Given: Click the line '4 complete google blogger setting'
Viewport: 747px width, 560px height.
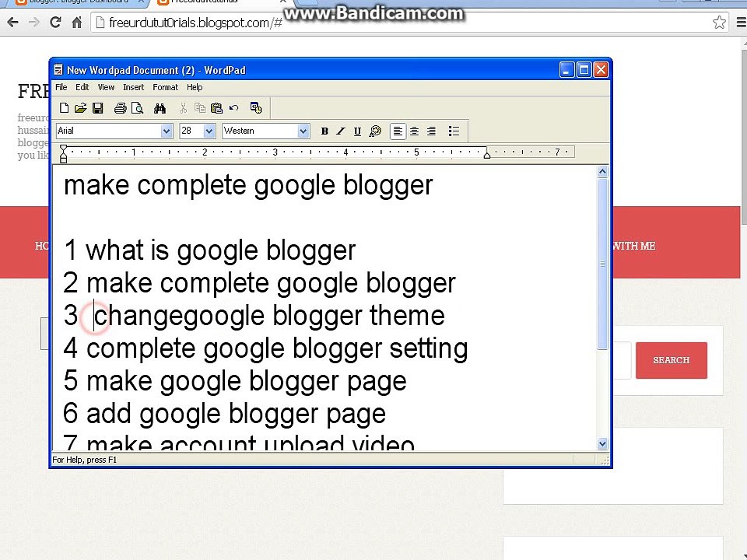Looking at the screenshot, I should (265, 348).
